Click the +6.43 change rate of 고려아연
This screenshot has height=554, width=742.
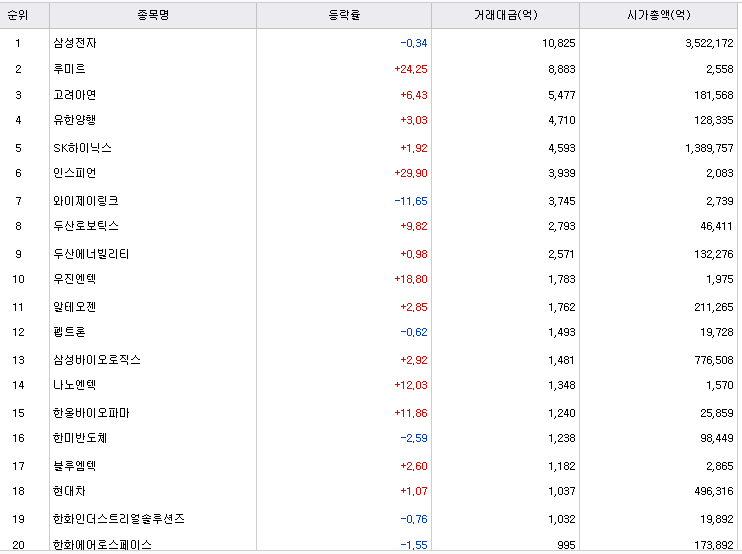point(414,95)
